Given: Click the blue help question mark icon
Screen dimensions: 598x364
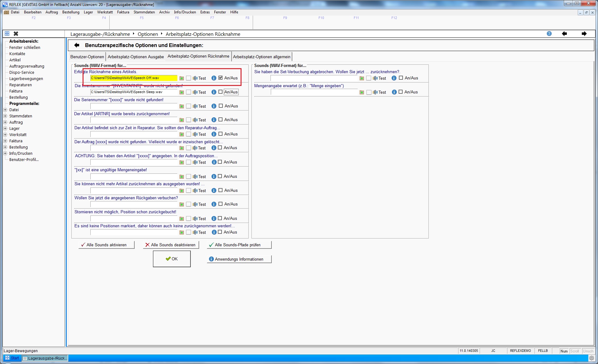Looking at the screenshot, I should 549,34.
